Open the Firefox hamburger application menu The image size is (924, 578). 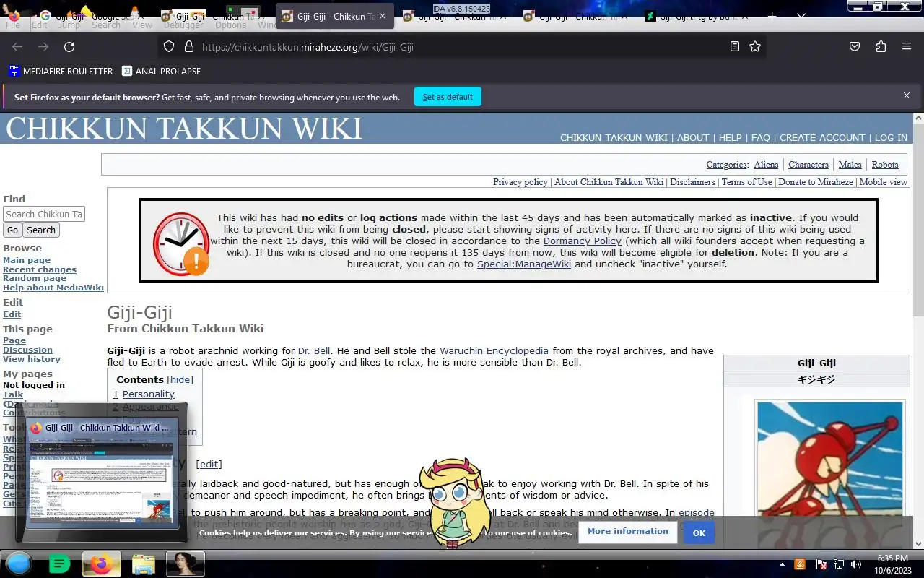tap(907, 47)
